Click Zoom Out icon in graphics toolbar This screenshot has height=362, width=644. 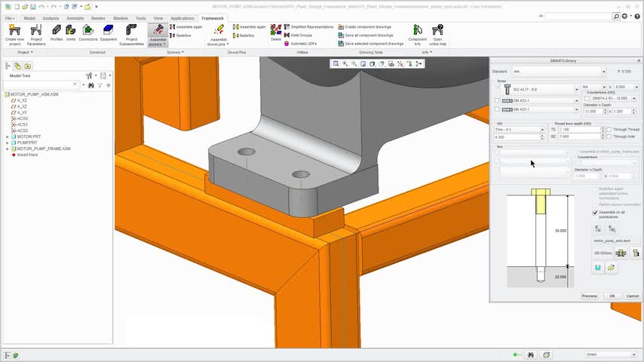click(x=354, y=63)
